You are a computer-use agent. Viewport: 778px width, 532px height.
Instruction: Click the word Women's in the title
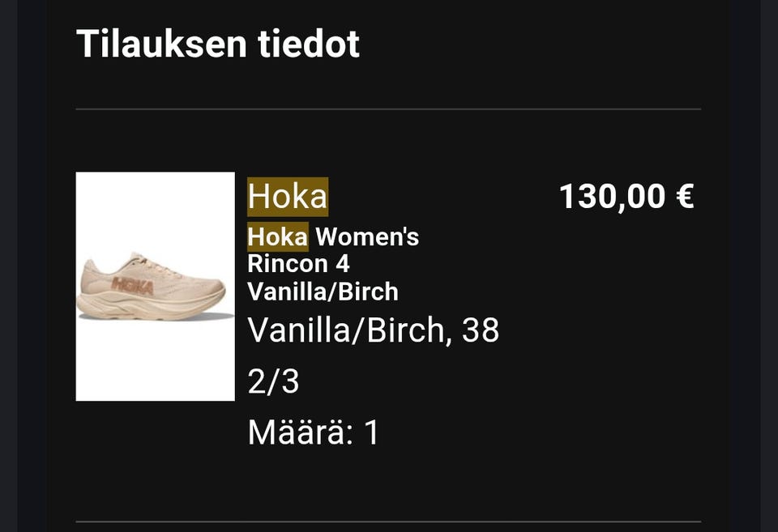click(368, 237)
